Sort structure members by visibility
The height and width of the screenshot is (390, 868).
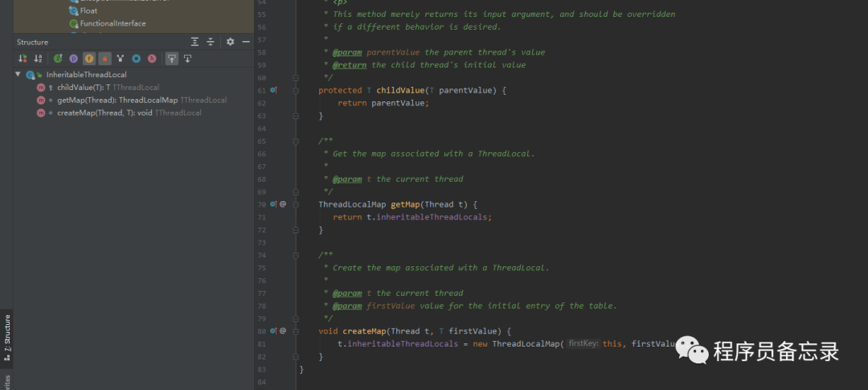(23, 58)
